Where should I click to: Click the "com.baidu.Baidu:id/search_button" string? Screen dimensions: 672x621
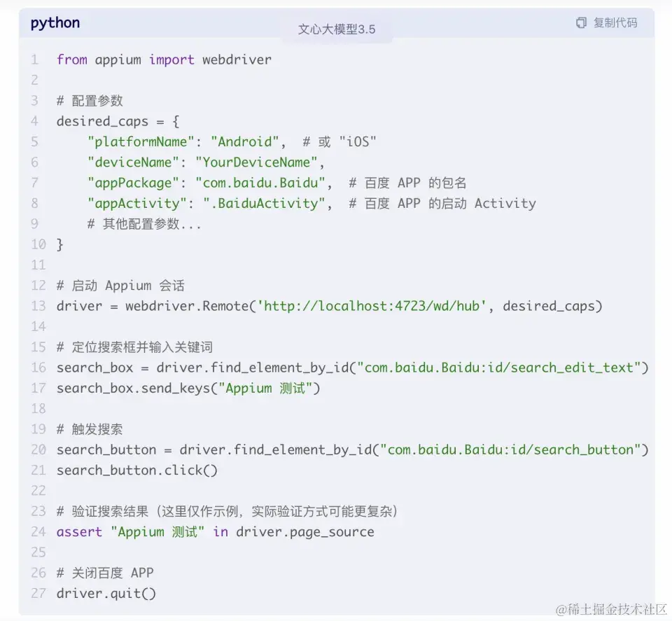click(511, 450)
